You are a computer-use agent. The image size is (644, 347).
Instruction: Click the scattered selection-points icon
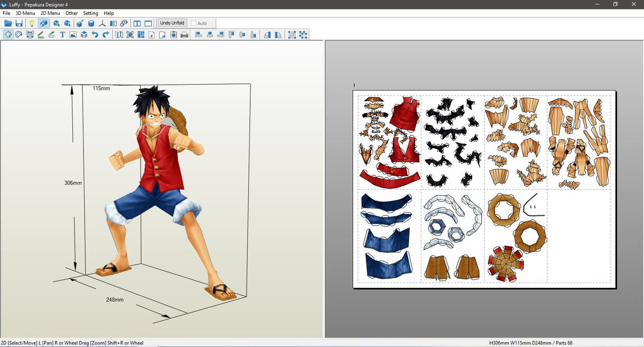pos(303,35)
